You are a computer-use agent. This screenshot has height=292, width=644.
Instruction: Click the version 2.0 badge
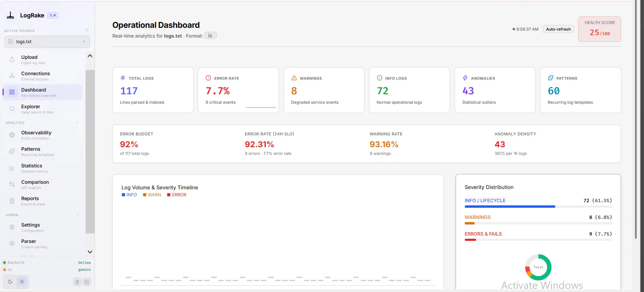53,15
